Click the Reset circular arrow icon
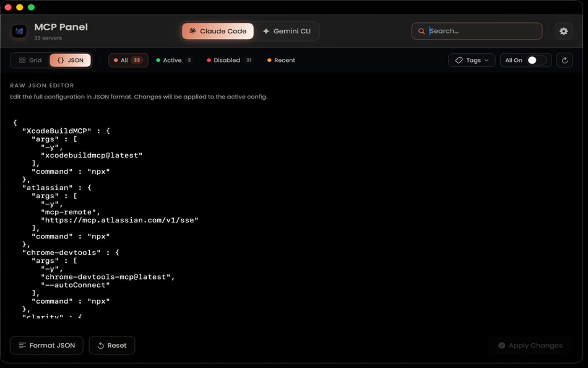This screenshot has height=368, width=588. pos(100,346)
